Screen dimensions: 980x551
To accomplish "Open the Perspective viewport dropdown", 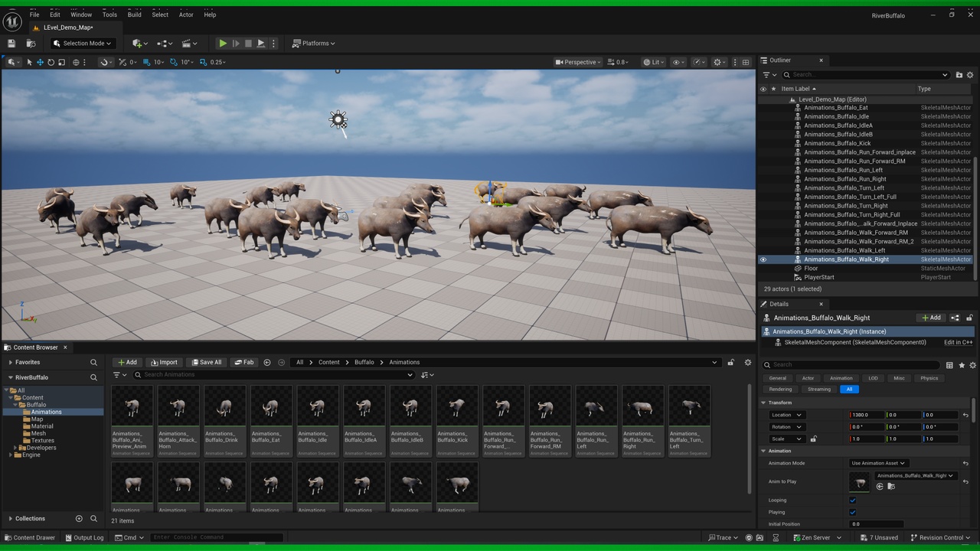I will [x=578, y=62].
